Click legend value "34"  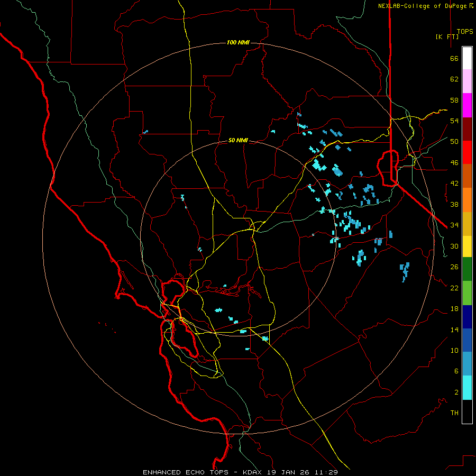click(454, 225)
